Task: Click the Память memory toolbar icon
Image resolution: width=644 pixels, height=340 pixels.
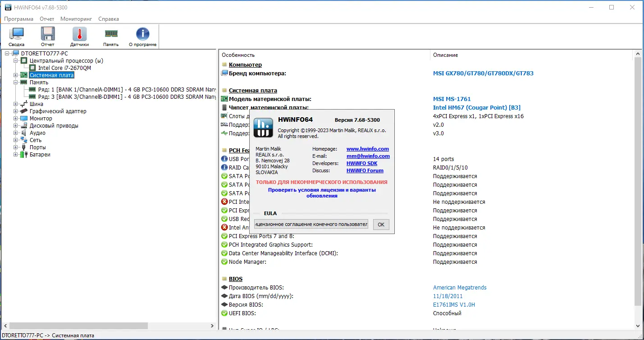Action: [x=111, y=37]
